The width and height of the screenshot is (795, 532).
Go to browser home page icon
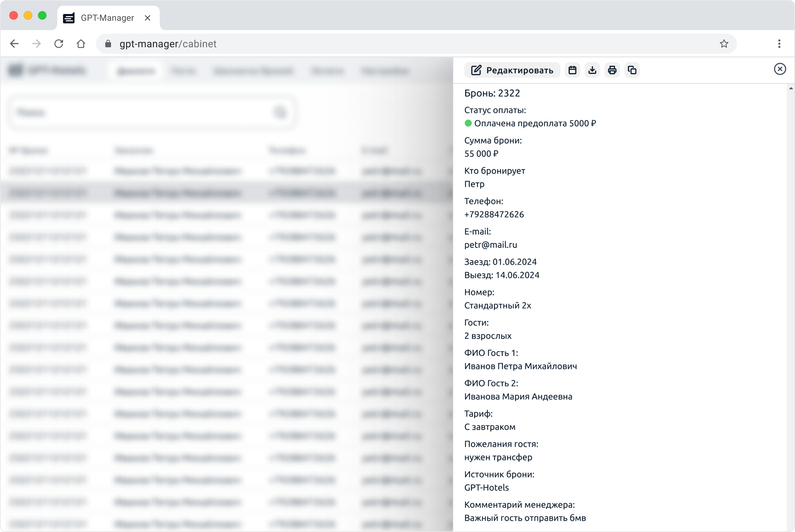81,44
